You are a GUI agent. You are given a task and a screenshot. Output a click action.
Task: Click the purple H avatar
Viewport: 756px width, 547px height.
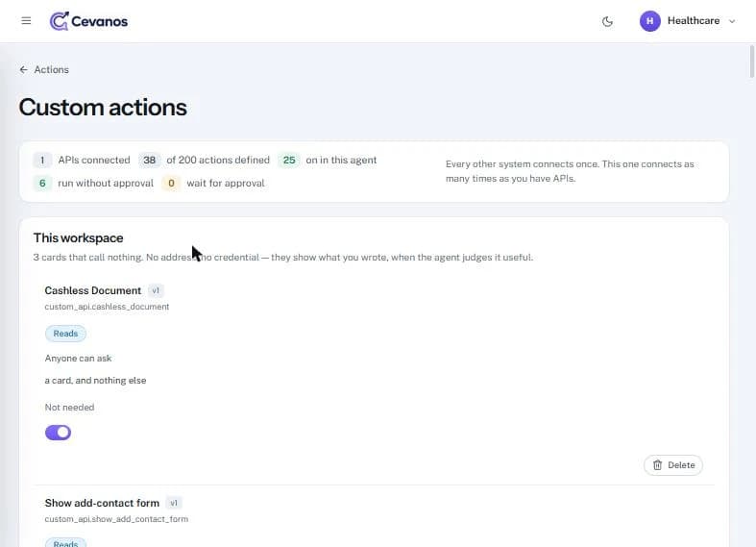pos(650,21)
